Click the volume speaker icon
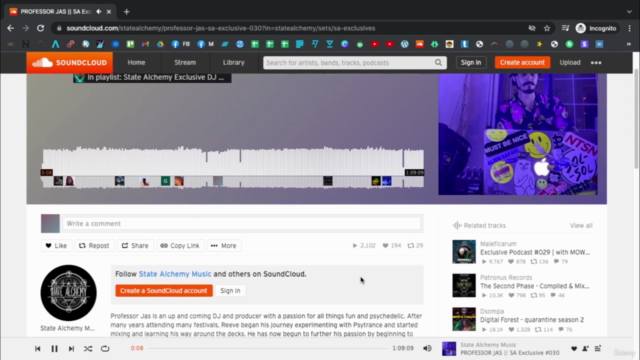Viewport: 640px width, 360px height. tap(427, 348)
